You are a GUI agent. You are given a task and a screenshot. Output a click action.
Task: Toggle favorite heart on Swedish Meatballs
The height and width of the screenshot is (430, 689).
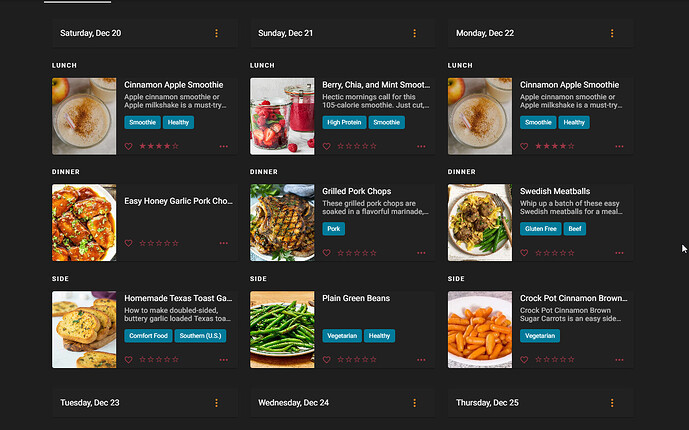(x=524, y=253)
